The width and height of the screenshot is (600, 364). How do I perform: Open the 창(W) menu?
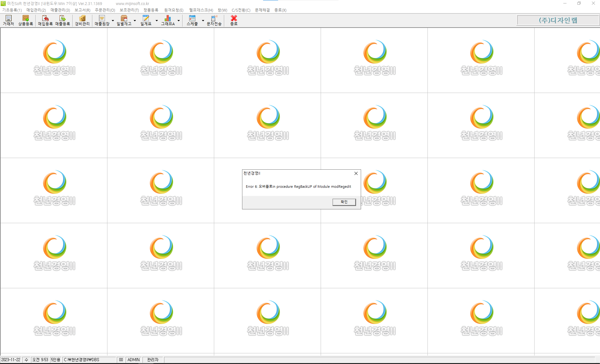[x=222, y=10]
